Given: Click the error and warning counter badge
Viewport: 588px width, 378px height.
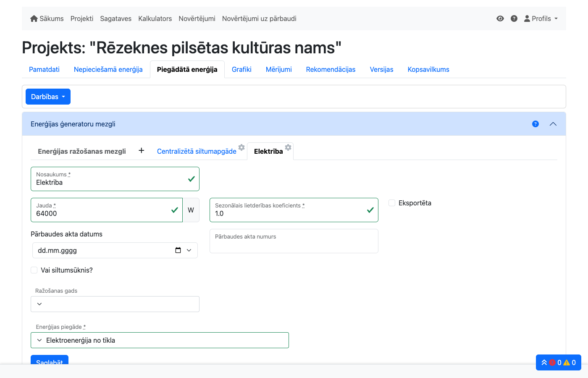Looking at the screenshot, I should pyautogui.click(x=558, y=362).
